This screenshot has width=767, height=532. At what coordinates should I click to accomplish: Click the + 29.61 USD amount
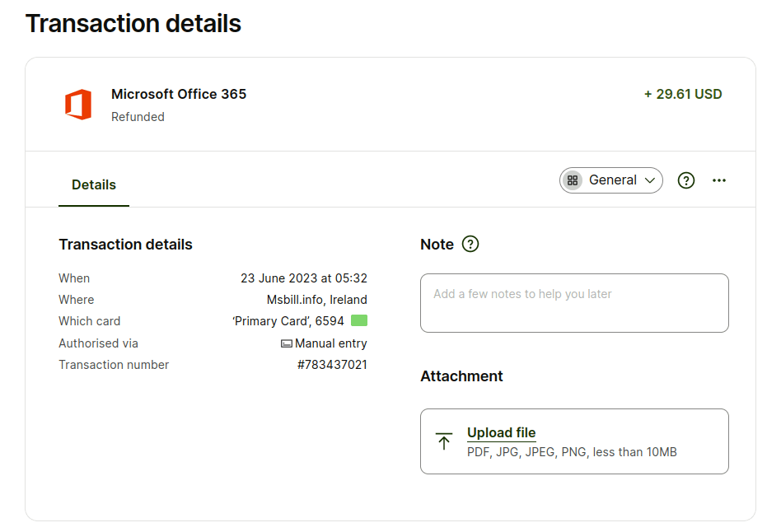point(683,94)
